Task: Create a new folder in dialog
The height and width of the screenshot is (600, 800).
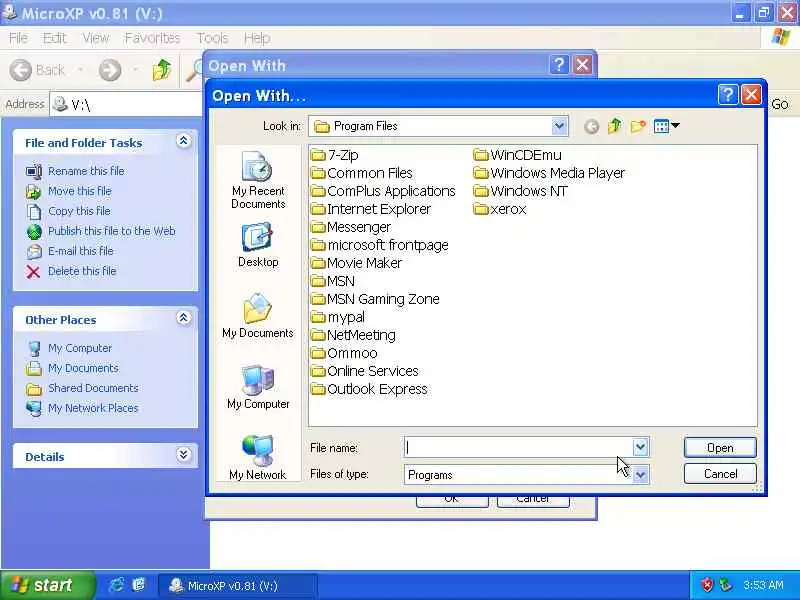Action: pos(638,126)
